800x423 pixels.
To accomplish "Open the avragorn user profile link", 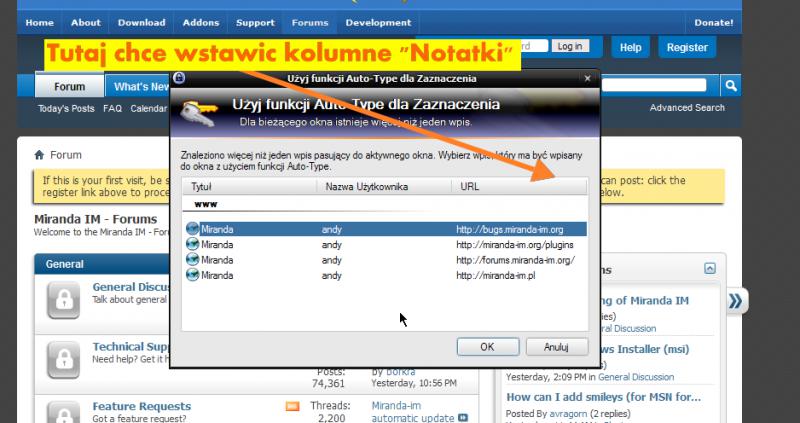I will tap(568, 413).
